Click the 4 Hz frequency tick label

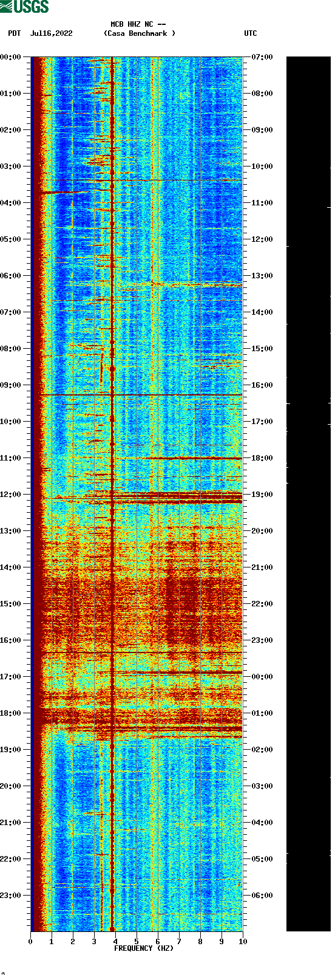[115, 942]
